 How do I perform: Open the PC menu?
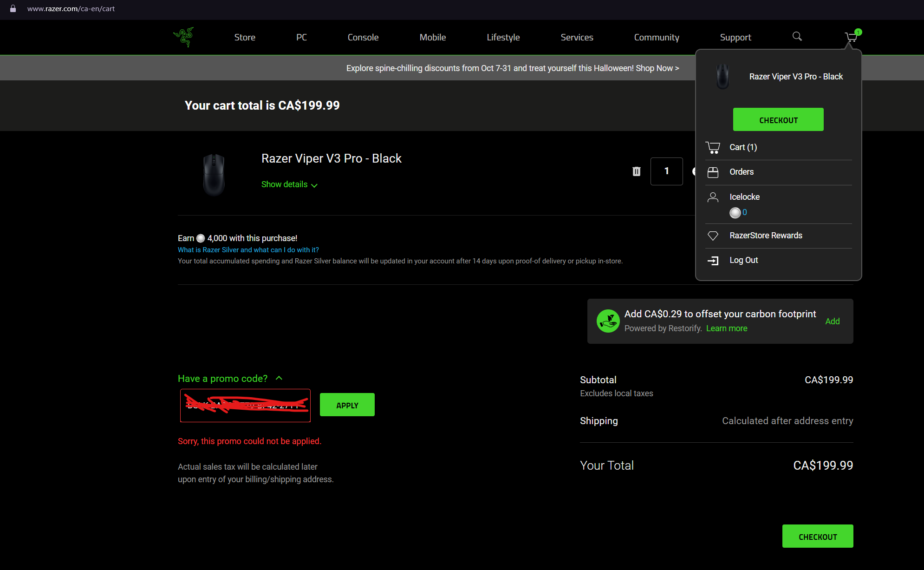coord(301,37)
